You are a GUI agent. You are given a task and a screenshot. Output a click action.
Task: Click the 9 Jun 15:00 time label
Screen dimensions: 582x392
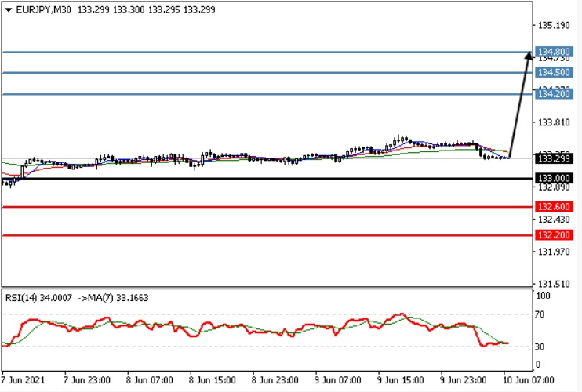[400, 380]
